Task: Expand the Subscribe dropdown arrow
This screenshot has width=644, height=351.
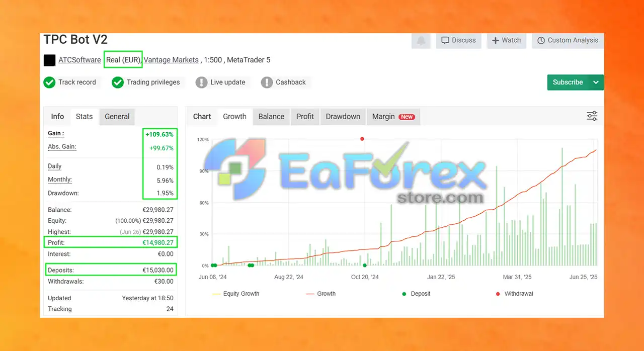Action: click(x=596, y=82)
